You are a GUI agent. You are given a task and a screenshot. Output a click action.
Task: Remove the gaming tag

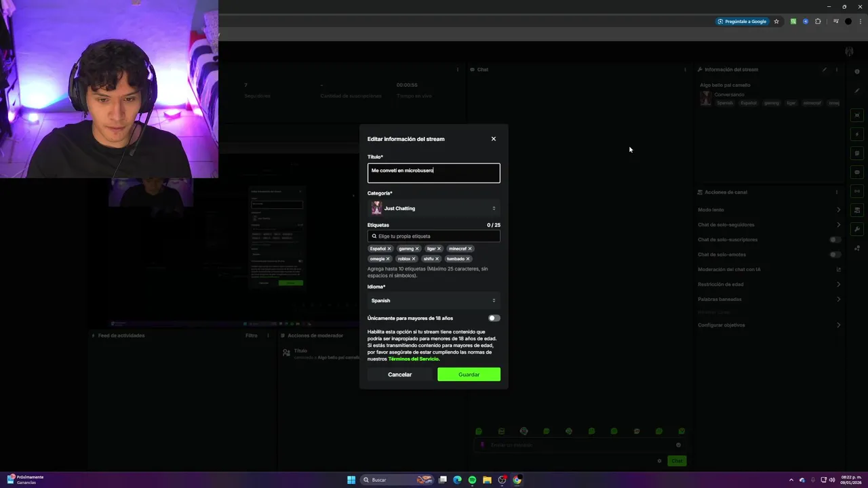click(x=417, y=249)
